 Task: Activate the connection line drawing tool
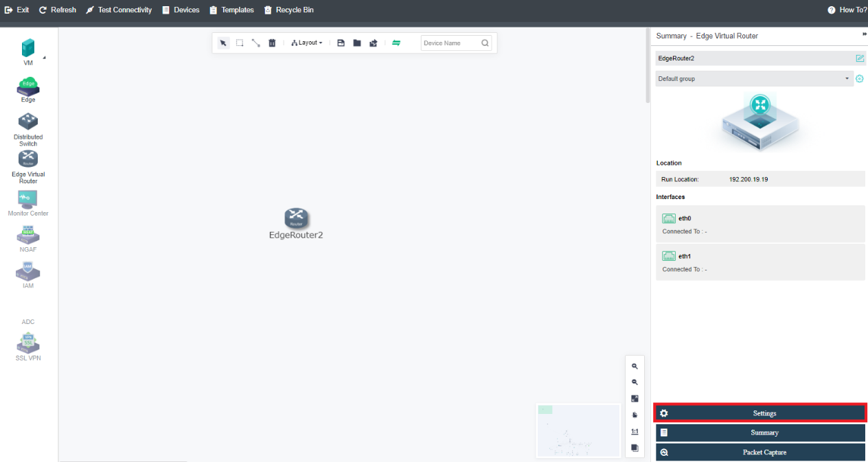pos(255,43)
